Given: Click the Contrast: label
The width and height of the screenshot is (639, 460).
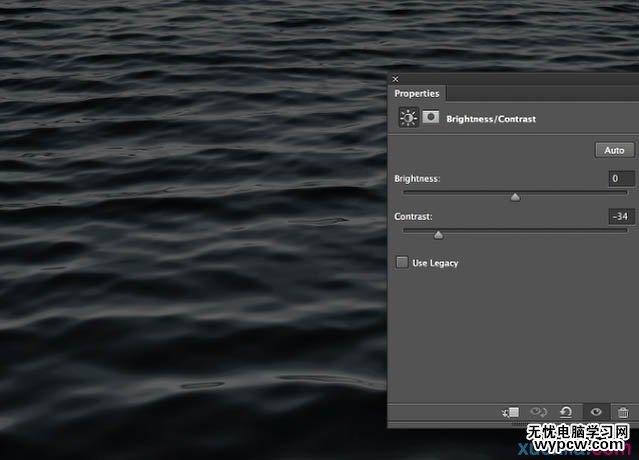Looking at the screenshot, I should pyautogui.click(x=413, y=216).
